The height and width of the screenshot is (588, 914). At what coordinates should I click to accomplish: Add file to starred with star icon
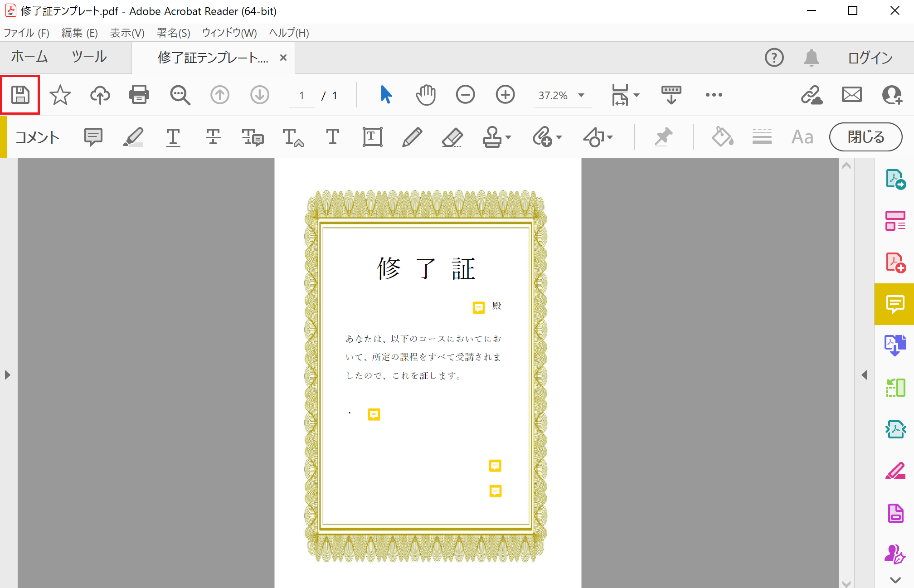(x=60, y=95)
